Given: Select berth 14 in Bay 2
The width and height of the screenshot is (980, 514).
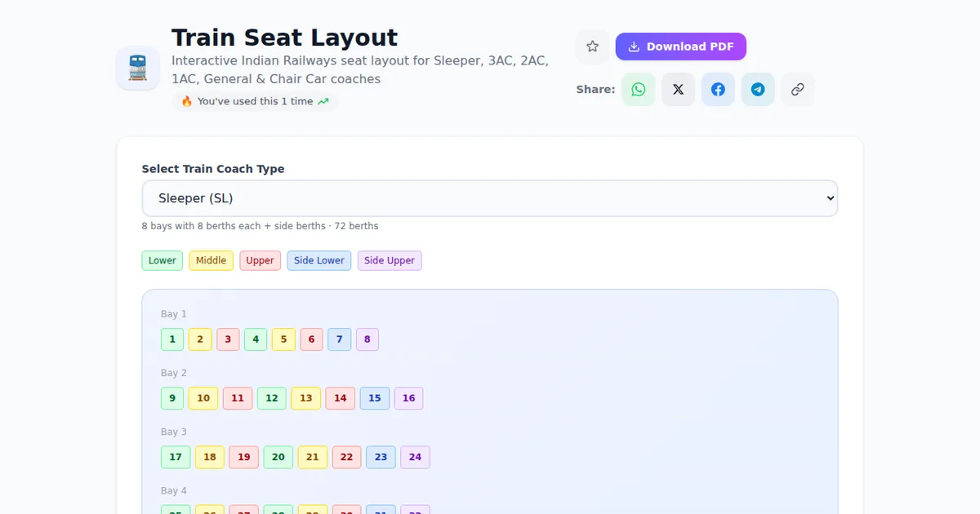Looking at the screenshot, I should (341, 398).
